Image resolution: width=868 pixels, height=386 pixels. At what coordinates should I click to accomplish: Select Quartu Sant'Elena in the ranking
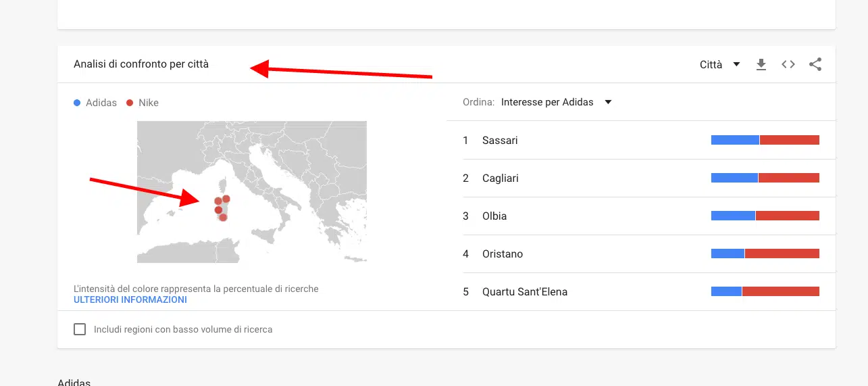525,292
